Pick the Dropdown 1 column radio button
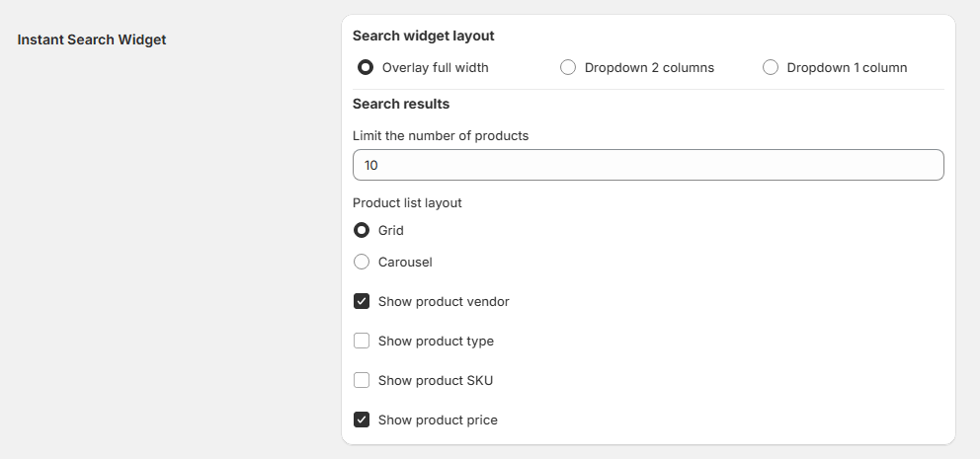Screen dimensions: 980x459 tap(771, 68)
